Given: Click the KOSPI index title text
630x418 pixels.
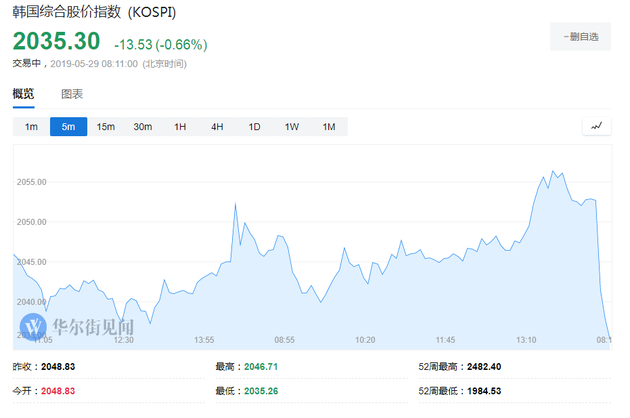Looking at the screenshot, I should [94, 12].
